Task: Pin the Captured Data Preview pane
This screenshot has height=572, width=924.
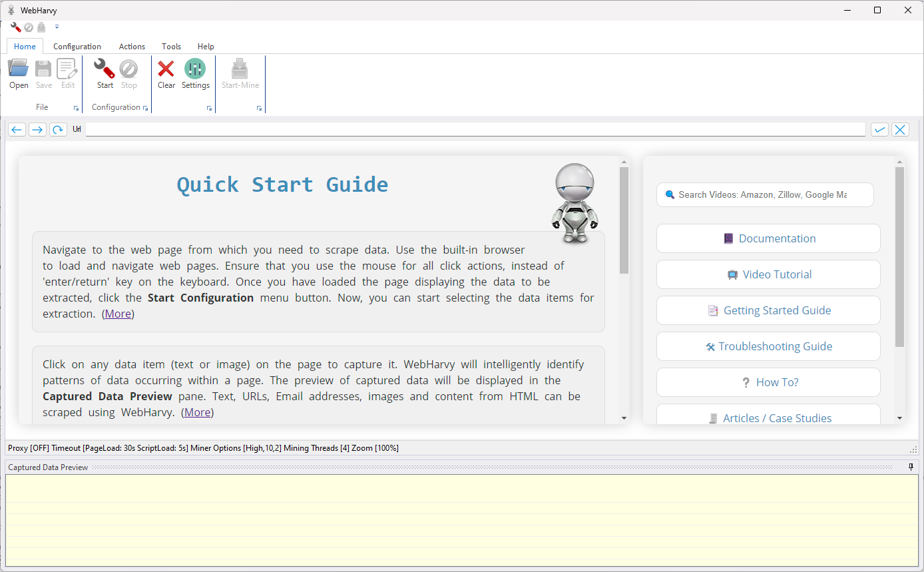Action: 911,467
